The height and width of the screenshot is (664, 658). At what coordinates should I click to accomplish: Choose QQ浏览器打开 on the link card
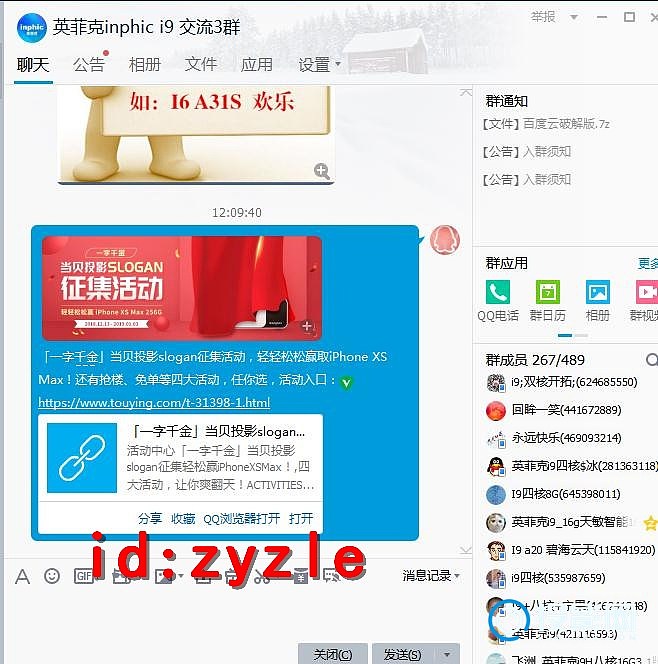point(241,518)
